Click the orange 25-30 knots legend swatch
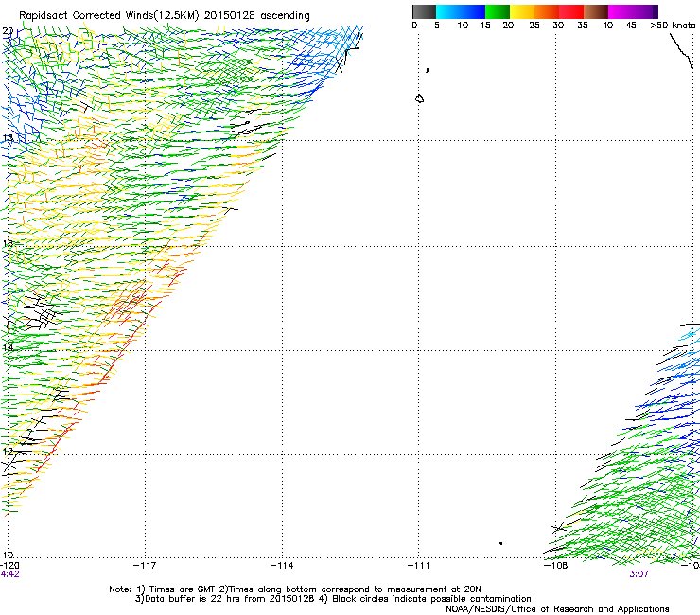This screenshot has height=615, width=700. [x=547, y=11]
